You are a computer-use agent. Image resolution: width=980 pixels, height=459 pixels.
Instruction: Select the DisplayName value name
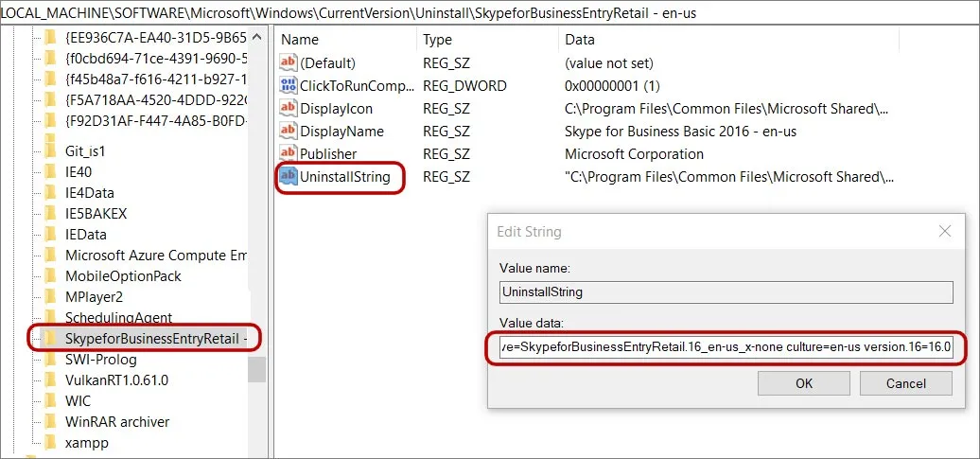[x=341, y=132]
